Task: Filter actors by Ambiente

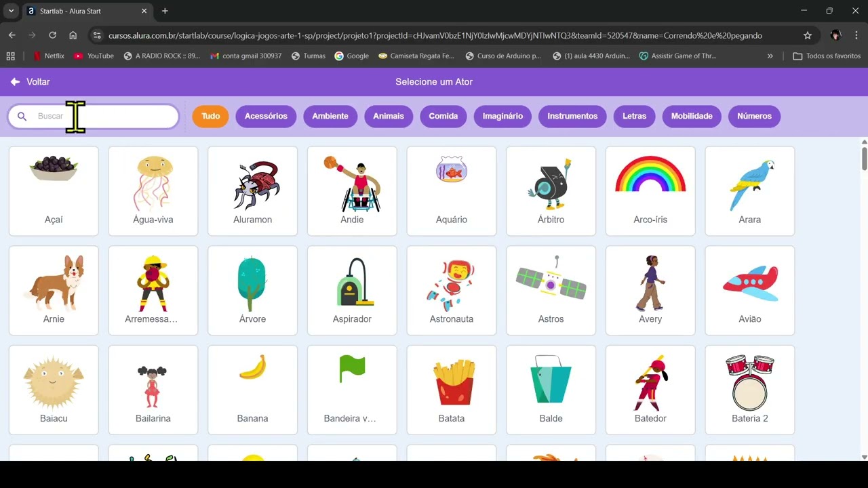Action: 330,116
